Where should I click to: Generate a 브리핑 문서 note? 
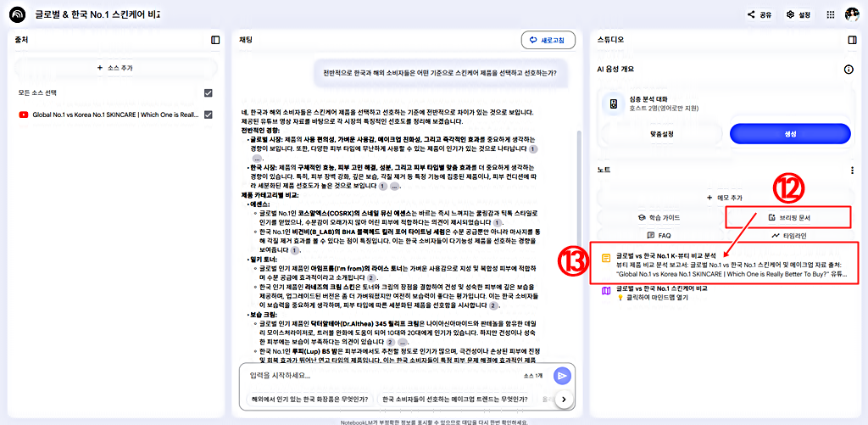pyautogui.click(x=787, y=218)
